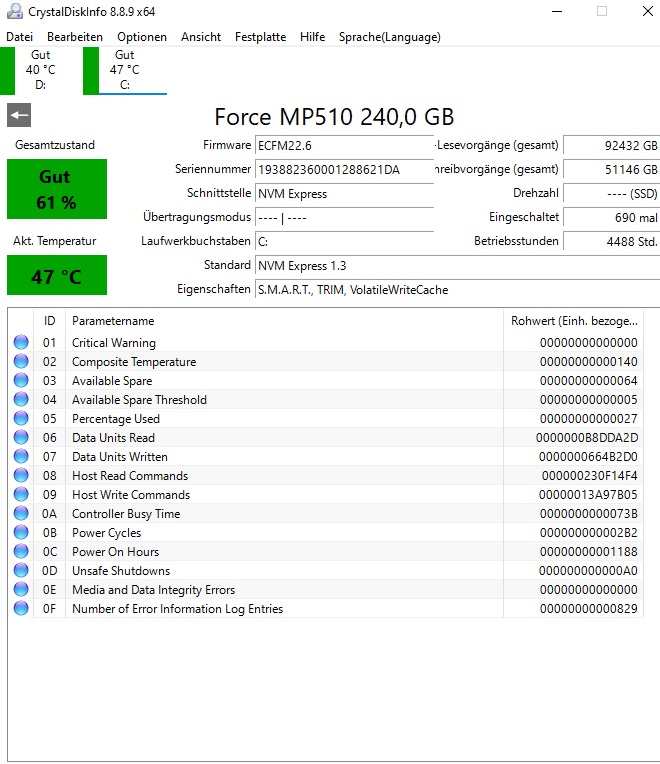Open the Datei menu
The image size is (660, 764).
[x=19, y=37]
